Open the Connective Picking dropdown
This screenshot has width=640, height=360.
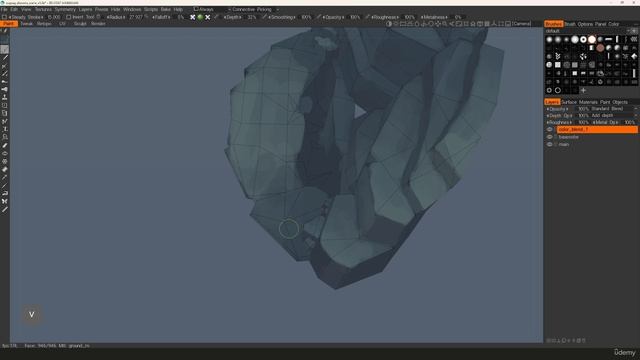point(254,9)
